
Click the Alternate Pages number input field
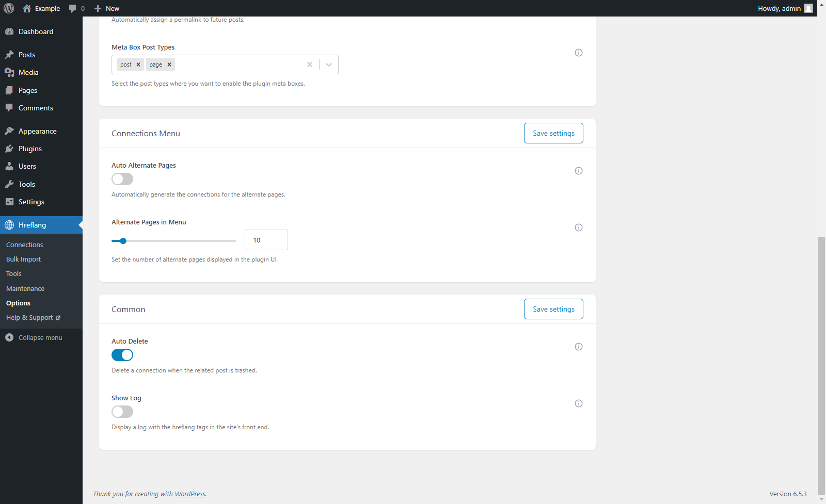click(266, 240)
